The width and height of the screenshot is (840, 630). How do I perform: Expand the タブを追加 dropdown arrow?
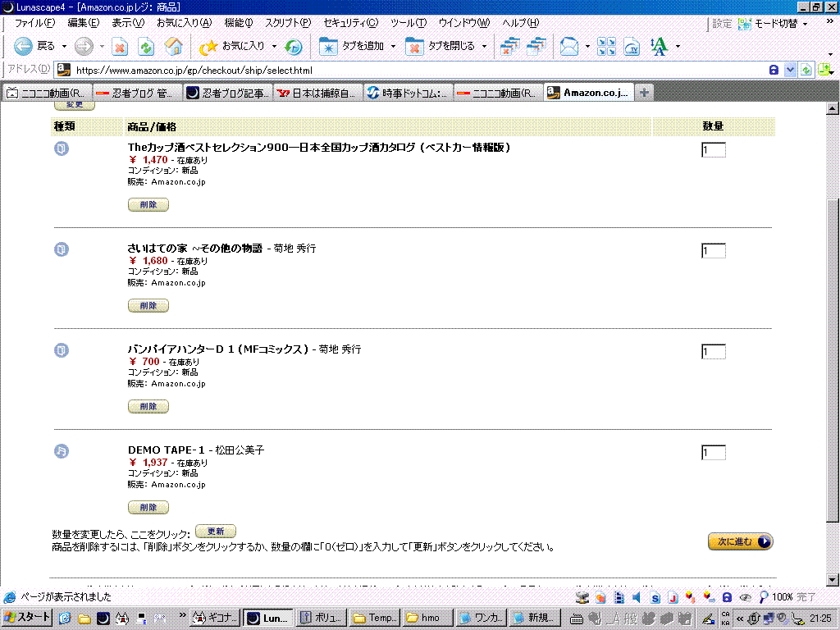(x=393, y=47)
